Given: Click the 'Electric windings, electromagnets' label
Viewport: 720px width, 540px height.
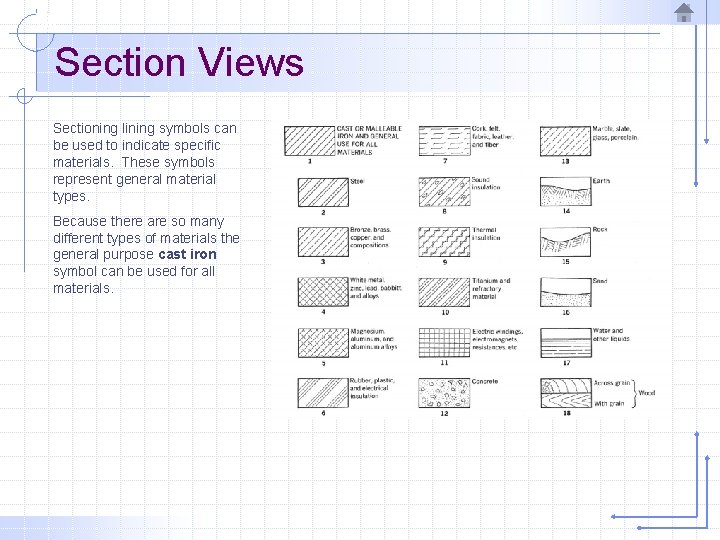Looking at the screenshot, I should pos(498,339).
